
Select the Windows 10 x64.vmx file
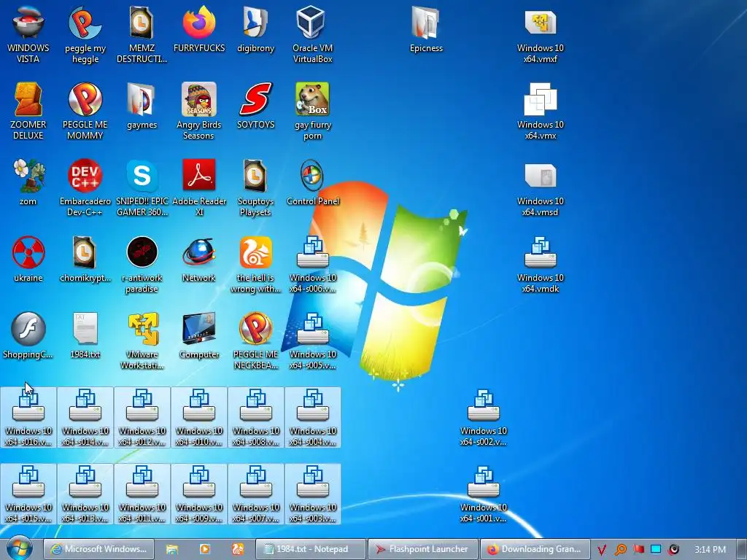point(541,111)
